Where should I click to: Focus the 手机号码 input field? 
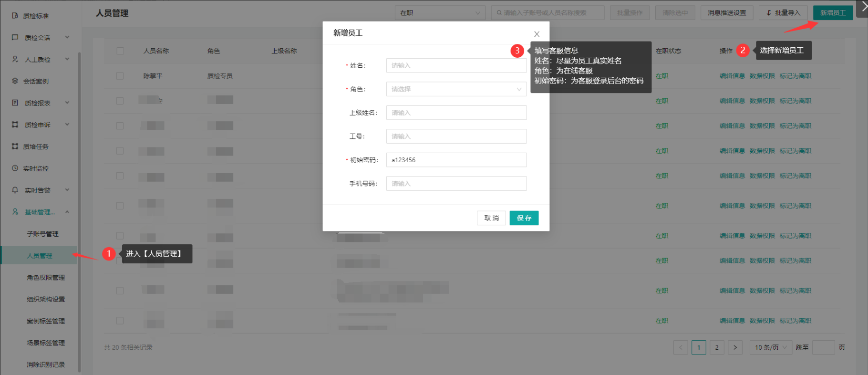pos(456,184)
